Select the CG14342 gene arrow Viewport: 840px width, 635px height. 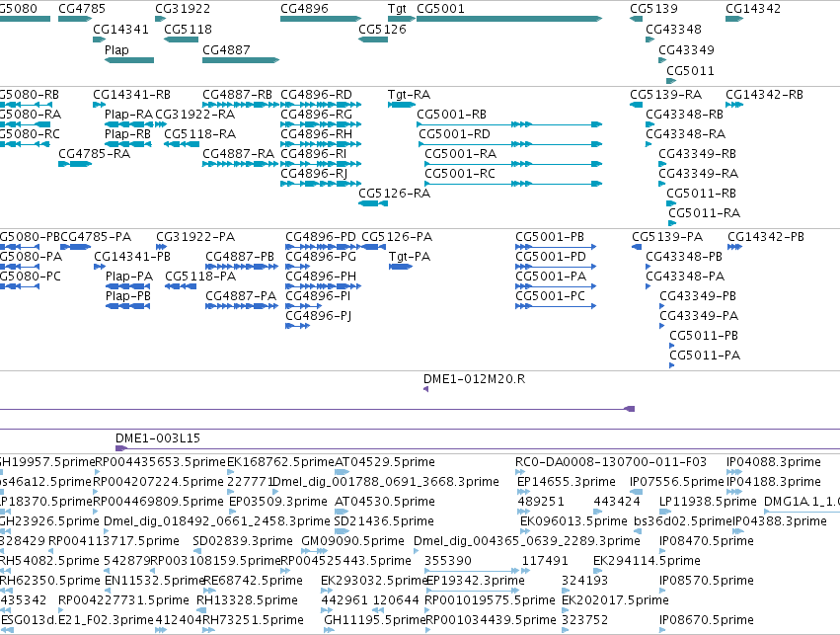coord(734,19)
